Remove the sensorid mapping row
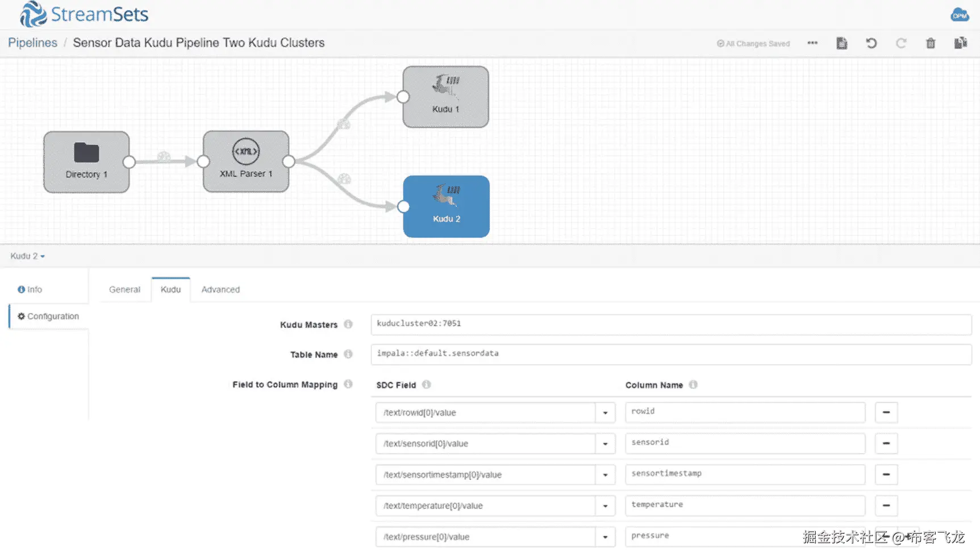This screenshot has width=980, height=560. click(886, 443)
